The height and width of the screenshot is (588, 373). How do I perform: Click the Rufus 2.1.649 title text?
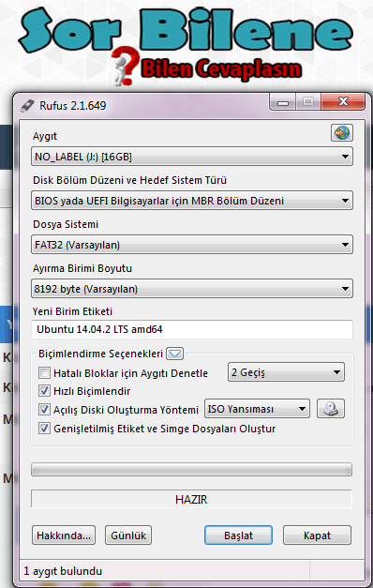pyautogui.click(x=73, y=105)
